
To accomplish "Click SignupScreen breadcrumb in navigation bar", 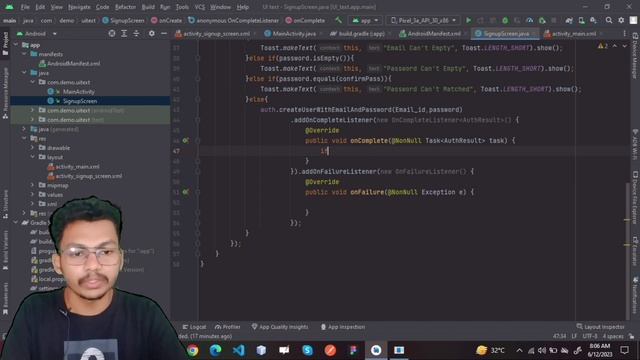I will (123, 20).
